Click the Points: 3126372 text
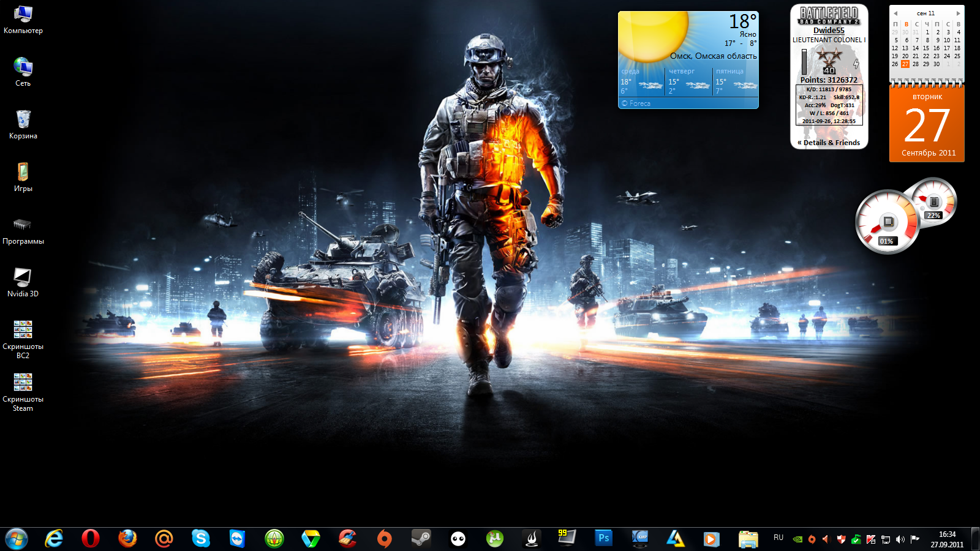 [x=829, y=80]
